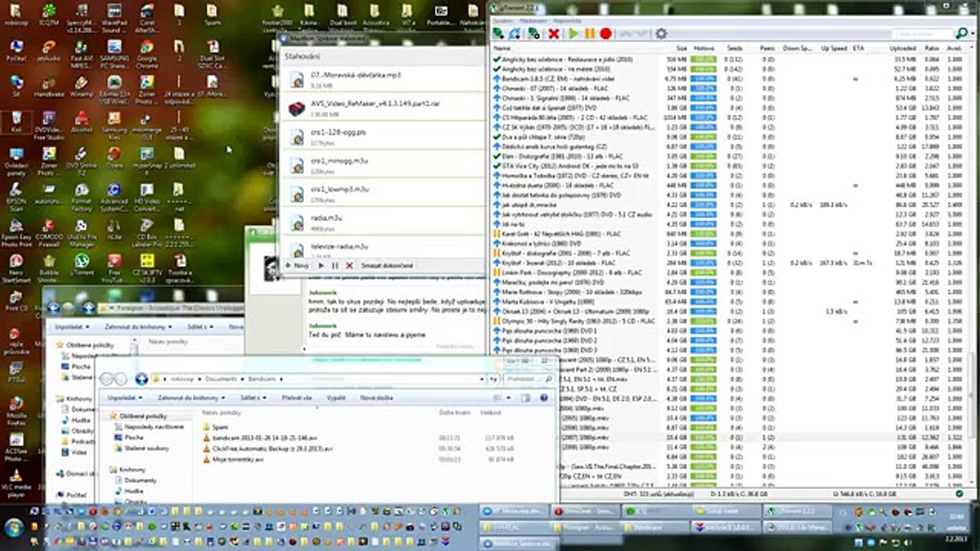
Task: Open the view options dropdown arrow in Bandicam window
Action: 508,398
